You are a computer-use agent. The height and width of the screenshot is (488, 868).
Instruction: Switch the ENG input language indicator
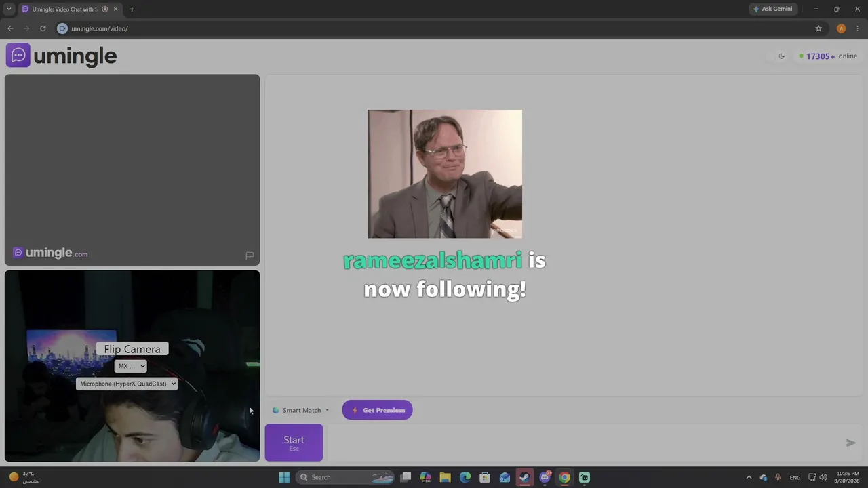tap(795, 477)
